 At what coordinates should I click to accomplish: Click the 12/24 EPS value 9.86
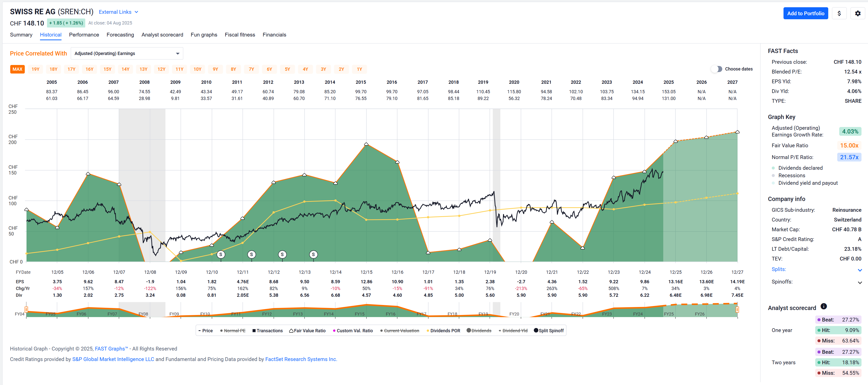pos(644,281)
